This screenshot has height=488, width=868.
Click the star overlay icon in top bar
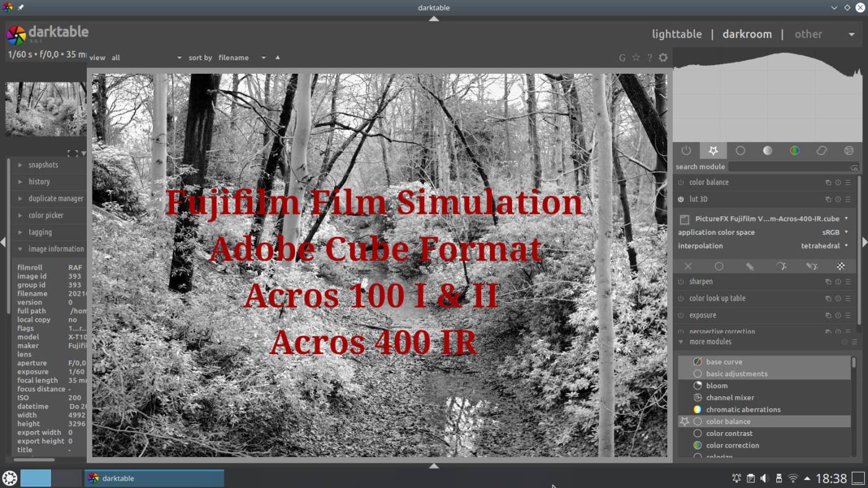(635, 58)
